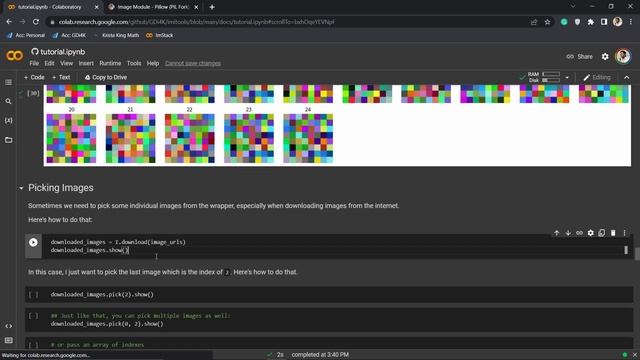Run the downloaded_images download cell

[x=33, y=242]
